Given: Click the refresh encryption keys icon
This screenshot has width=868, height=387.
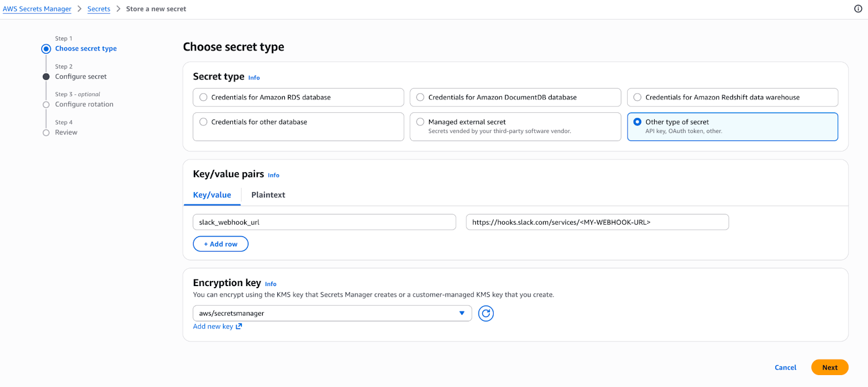Looking at the screenshot, I should point(486,313).
